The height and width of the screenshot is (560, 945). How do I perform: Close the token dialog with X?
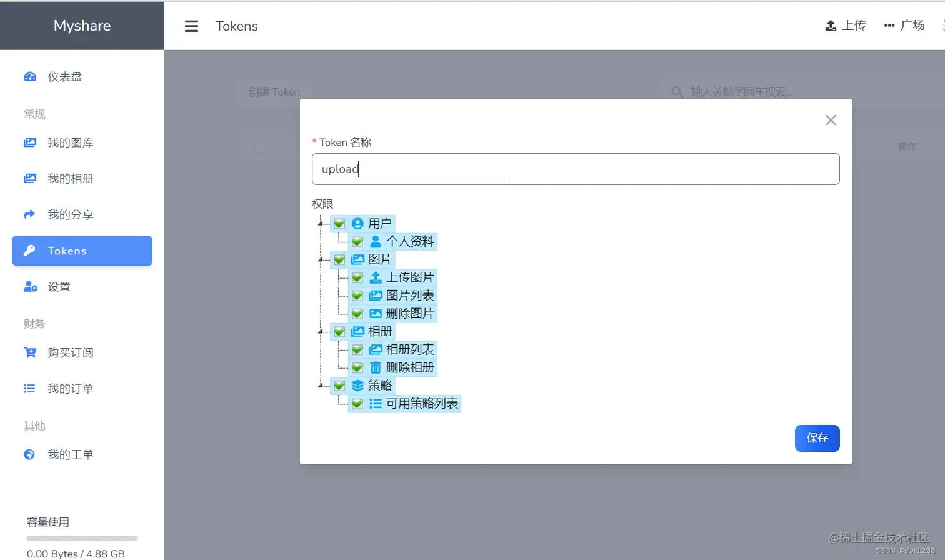pyautogui.click(x=831, y=120)
